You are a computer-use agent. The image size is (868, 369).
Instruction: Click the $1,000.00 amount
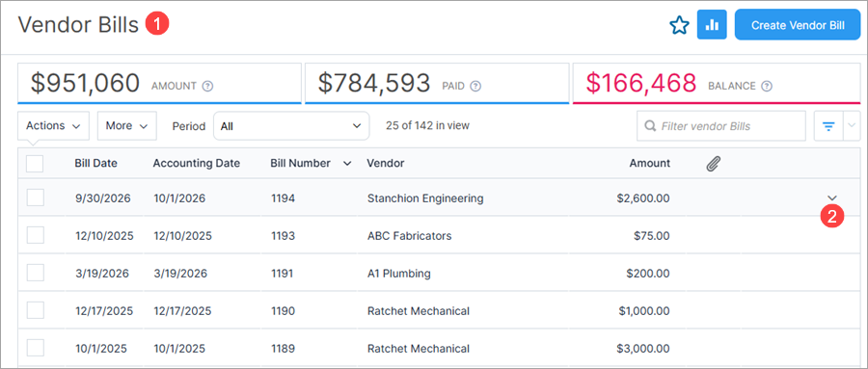(644, 311)
